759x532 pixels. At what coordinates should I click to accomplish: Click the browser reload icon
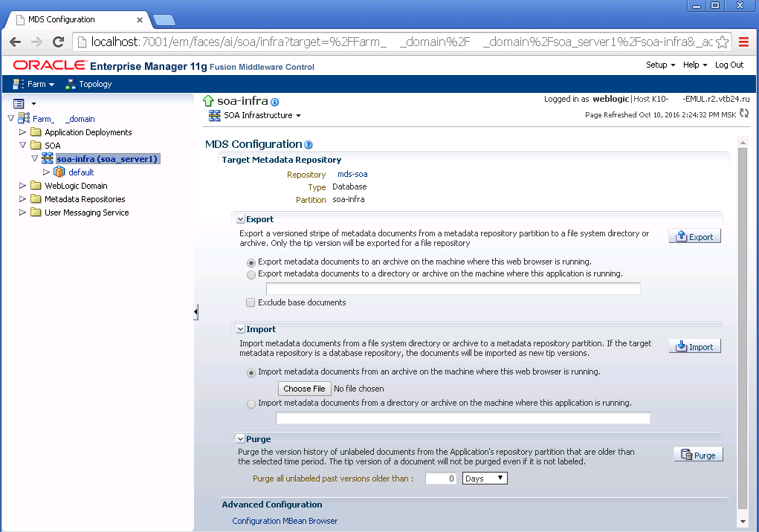click(x=58, y=42)
